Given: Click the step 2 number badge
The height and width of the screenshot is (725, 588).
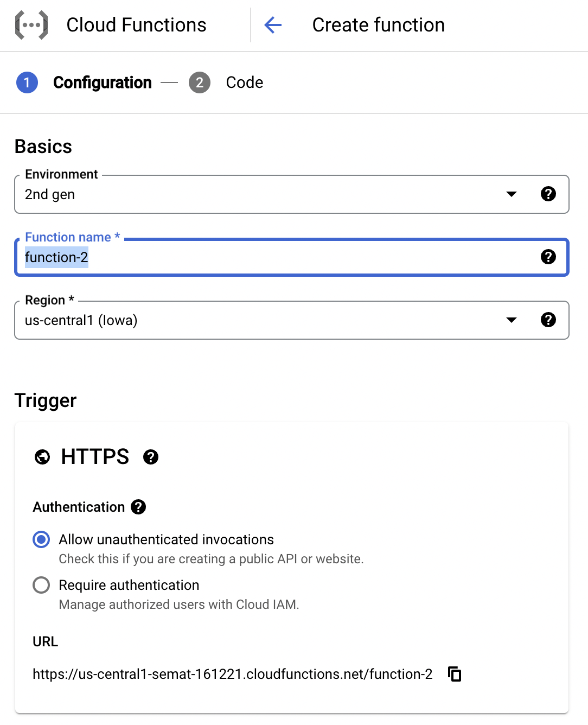Looking at the screenshot, I should [x=200, y=82].
